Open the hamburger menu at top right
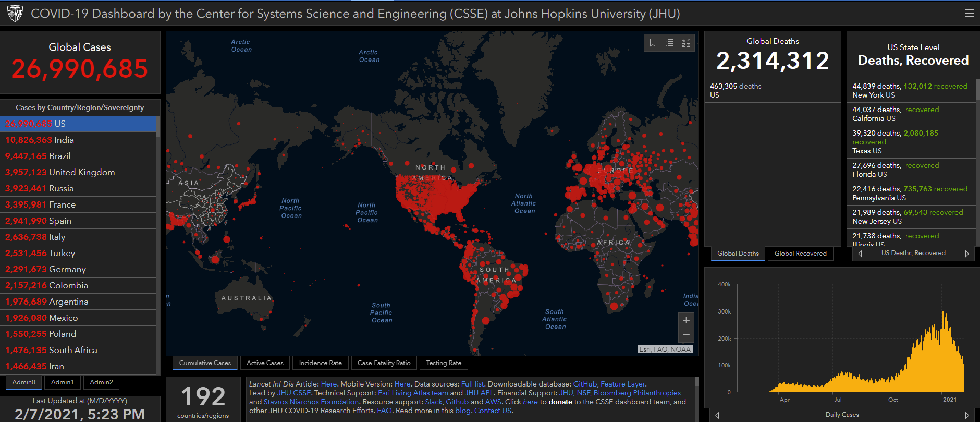This screenshot has width=980, height=422. coord(969,13)
